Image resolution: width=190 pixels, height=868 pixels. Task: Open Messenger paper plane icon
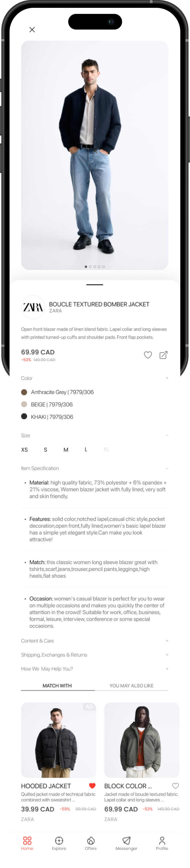[x=126, y=843]
